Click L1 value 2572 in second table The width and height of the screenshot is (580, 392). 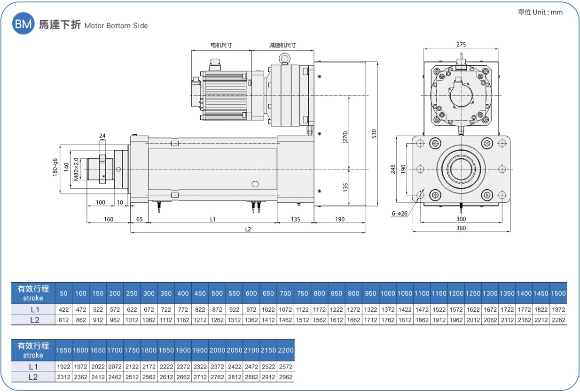[286, 367]
